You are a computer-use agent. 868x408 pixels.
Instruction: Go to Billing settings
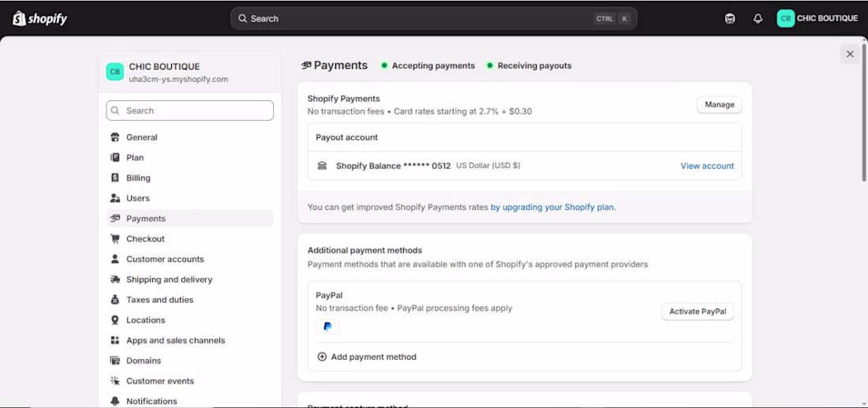point(138,178)
